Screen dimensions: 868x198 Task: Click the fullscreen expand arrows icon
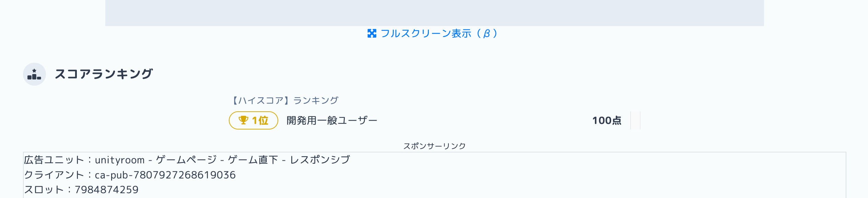point(372,34)
